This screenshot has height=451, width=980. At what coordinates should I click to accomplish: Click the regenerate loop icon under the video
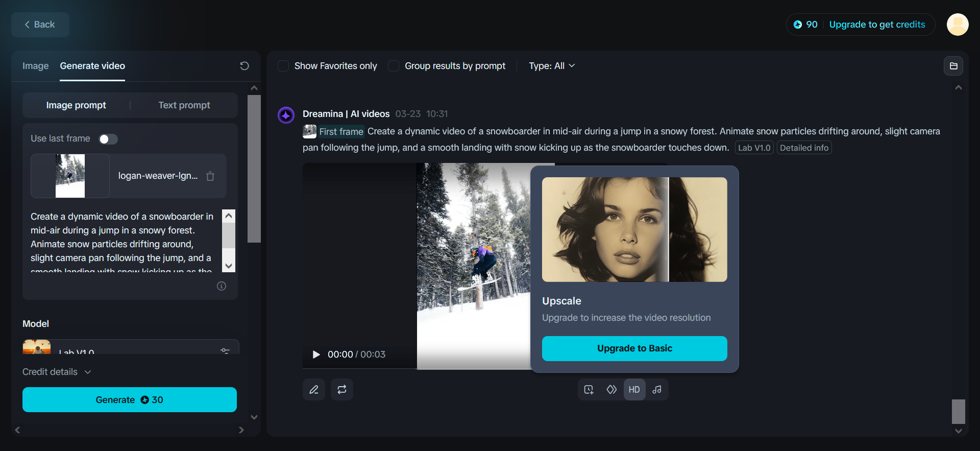click(342, 390)
